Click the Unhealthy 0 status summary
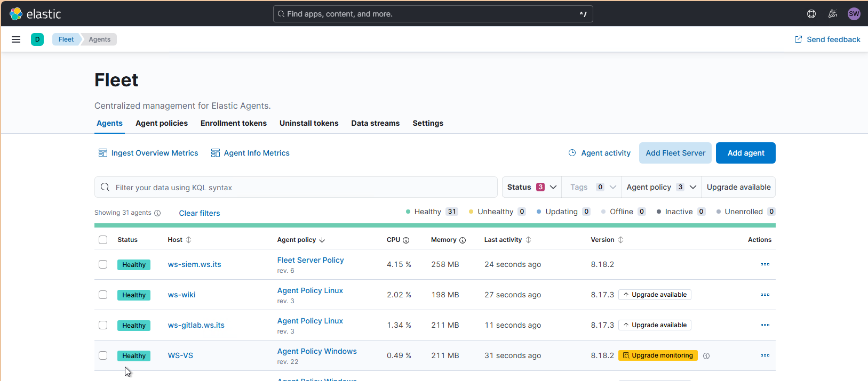The width and height of the screenshot is (868, 381). tap(497, 212)
